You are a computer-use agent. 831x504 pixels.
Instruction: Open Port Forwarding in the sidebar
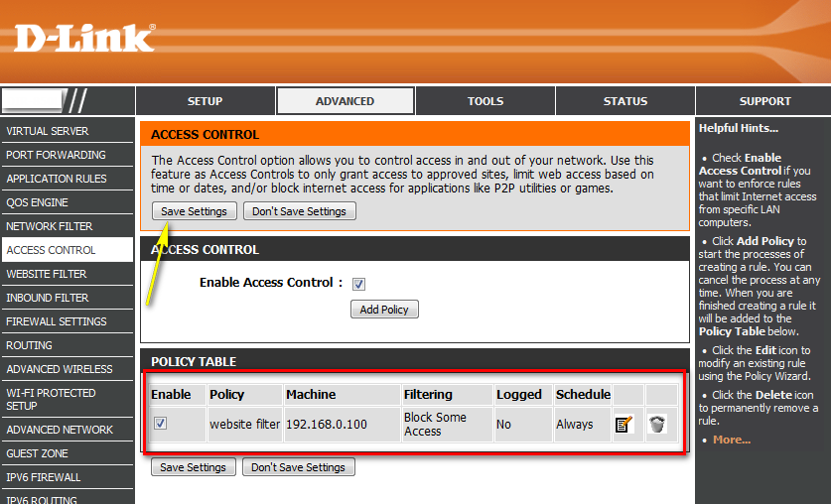pos(56,155)
